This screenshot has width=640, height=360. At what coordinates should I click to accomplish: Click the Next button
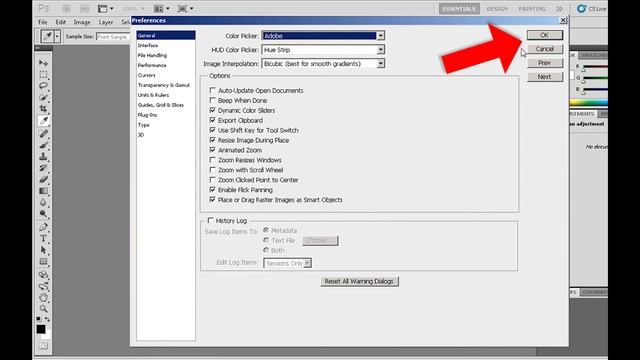pyautogui.click(x=544, y=77)
